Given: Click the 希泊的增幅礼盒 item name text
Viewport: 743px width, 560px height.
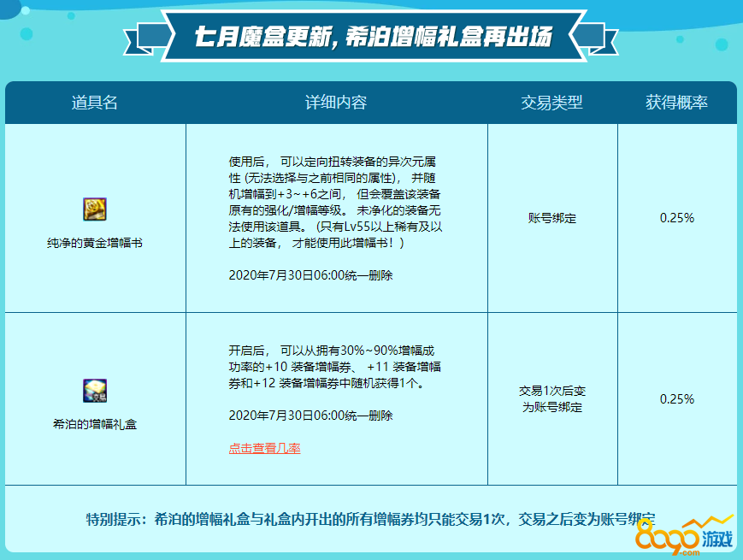Looking at the screenshot, I should click(94, 424).
